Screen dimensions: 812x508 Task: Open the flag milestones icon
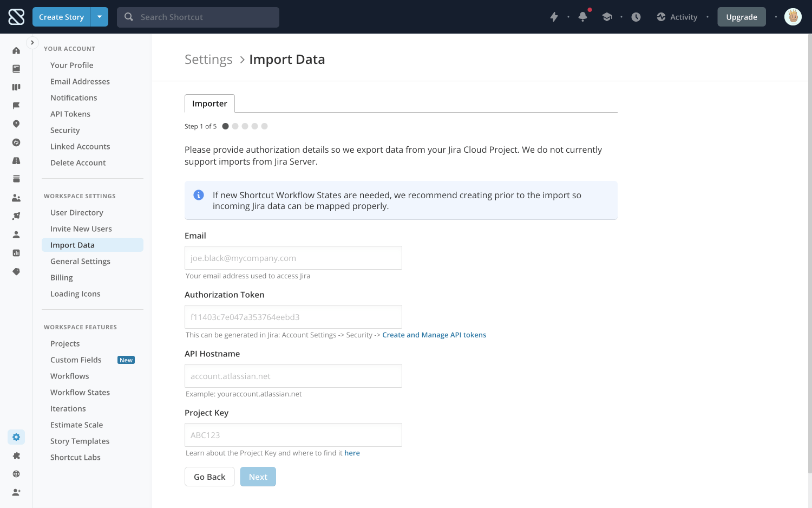[16, 106]
